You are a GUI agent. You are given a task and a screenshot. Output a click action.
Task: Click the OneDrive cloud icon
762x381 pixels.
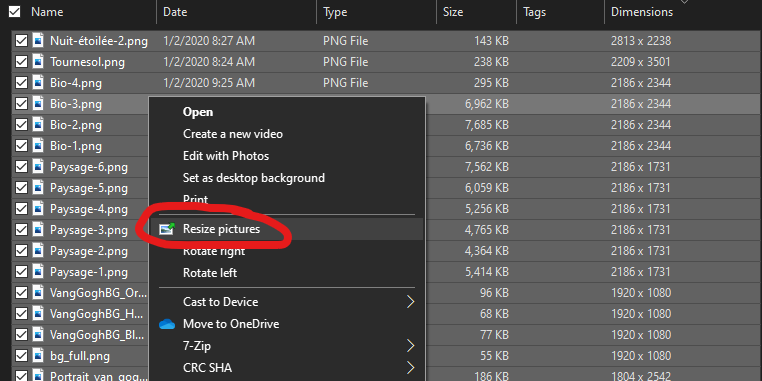(167, 324)
